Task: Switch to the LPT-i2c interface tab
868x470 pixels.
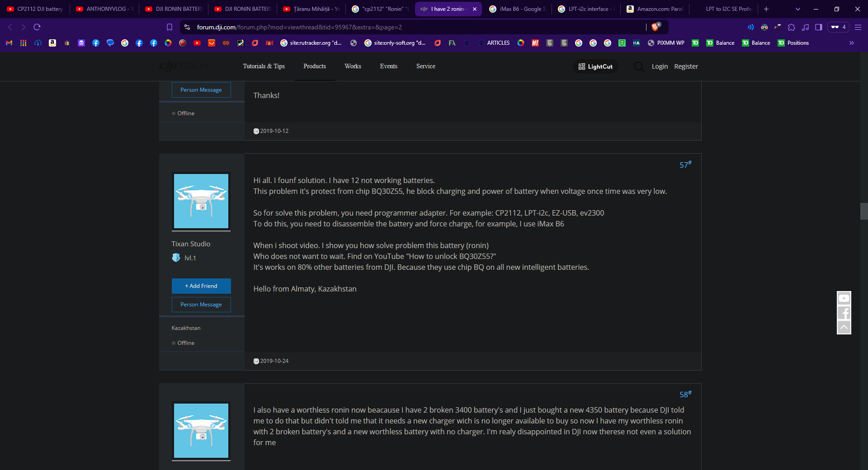Action: (587, 9)
